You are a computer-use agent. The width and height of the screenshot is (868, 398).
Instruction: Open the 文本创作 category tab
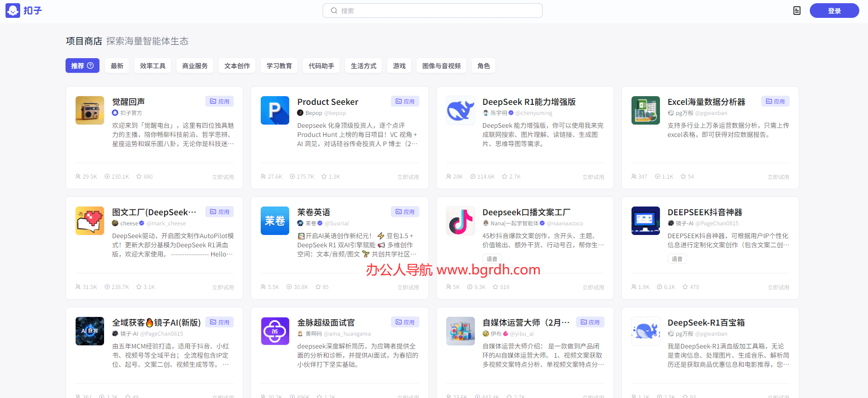pyautogui.click(x=237, y=65)
